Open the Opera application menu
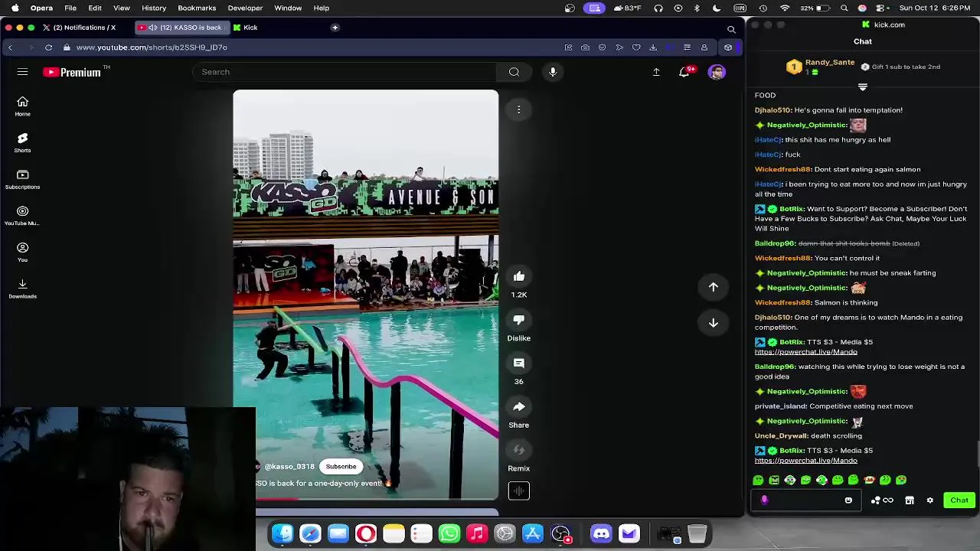The image size is (980, 551). (x=41, y=8)
